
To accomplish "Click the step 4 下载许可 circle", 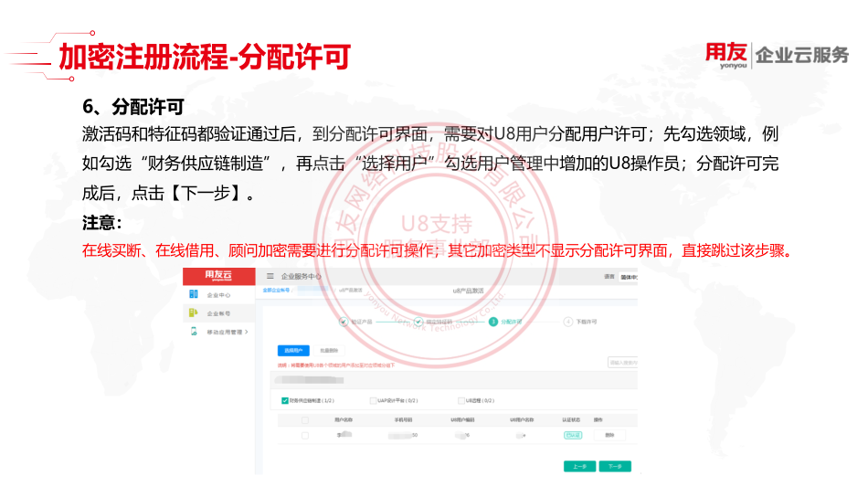I will pos(568,322).
